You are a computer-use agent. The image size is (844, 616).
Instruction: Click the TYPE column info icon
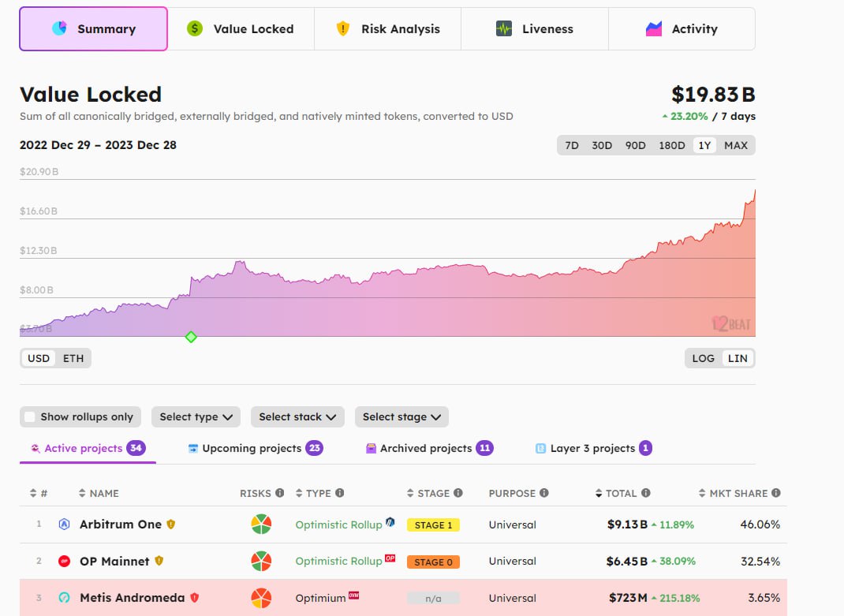(x=340, y=493)
